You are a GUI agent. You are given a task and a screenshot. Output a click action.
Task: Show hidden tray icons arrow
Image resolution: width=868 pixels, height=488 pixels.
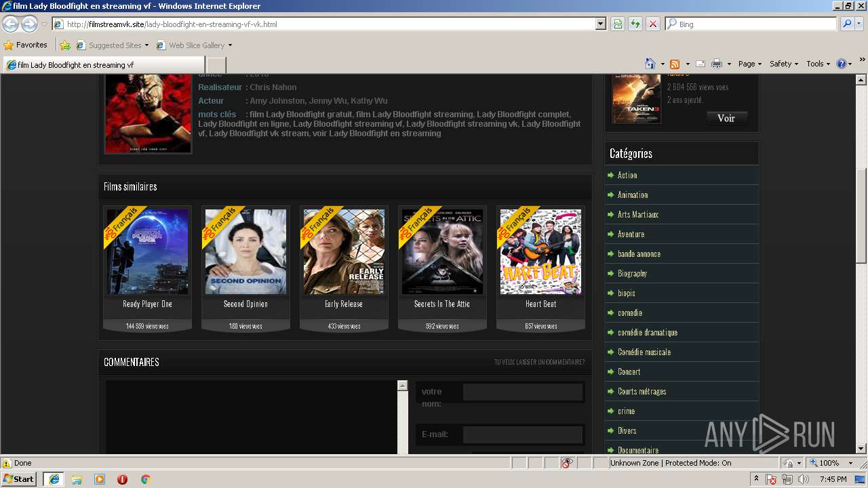coord(757,479)
